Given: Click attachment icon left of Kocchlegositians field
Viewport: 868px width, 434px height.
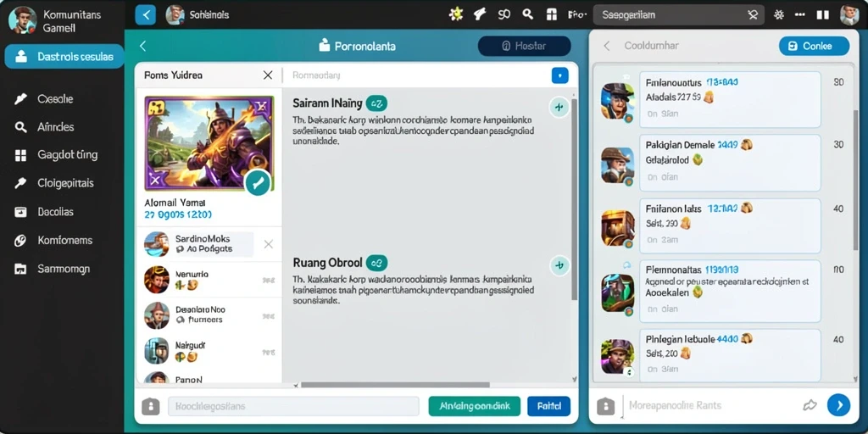Looking at the screenshot, I should [x=151, y=406].
